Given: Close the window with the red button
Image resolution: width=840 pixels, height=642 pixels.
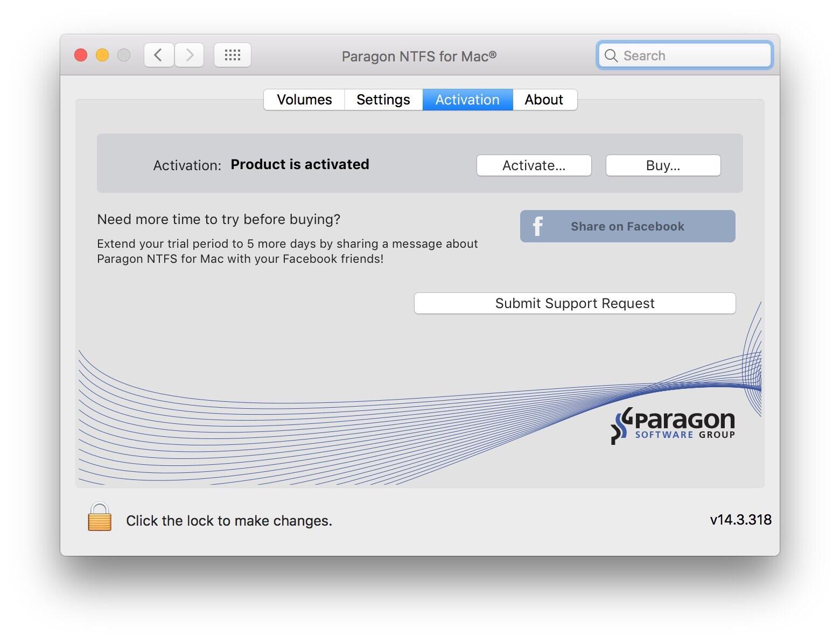Looking at the screenshot, I should tap(81, 55).
